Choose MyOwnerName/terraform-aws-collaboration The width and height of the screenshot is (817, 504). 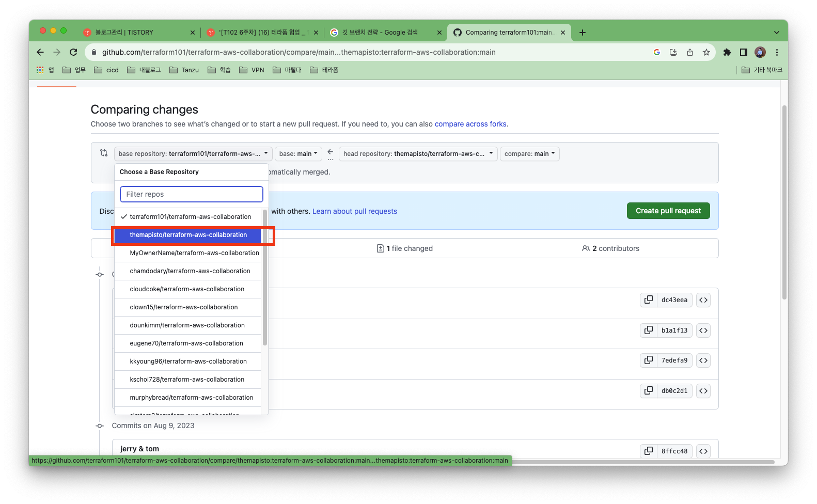[188, 253]
